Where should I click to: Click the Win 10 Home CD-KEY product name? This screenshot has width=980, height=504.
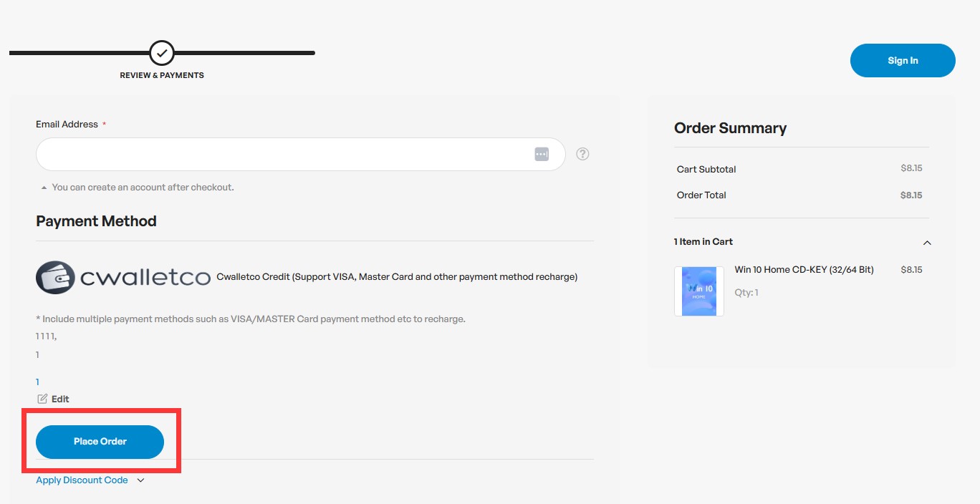pos(804,270)
